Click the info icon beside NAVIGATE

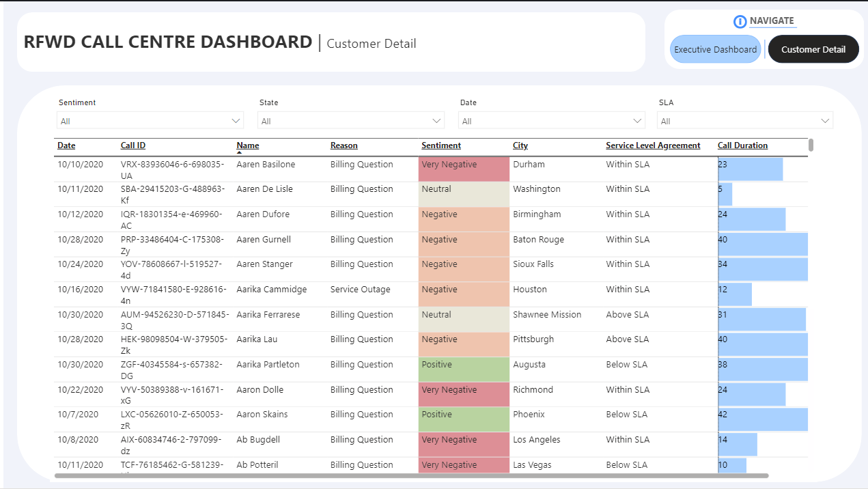[740, 22]
